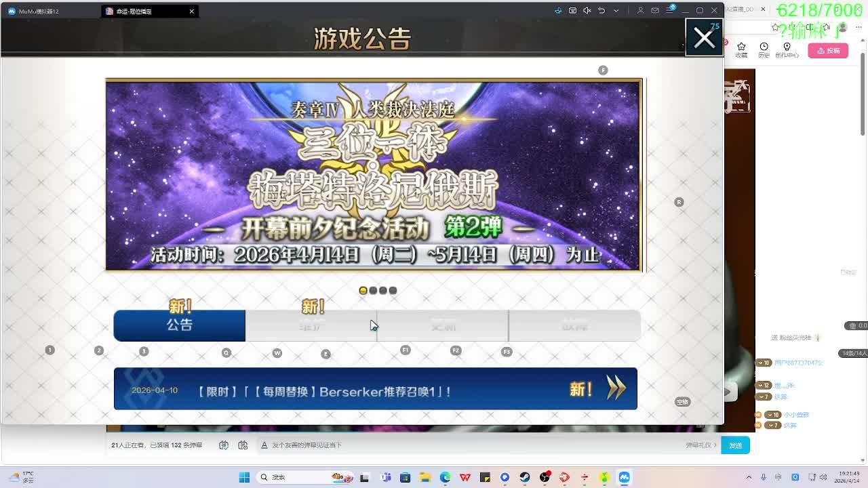Screen dimensions: 868x488
Task: Open WPS Office from the taskbar
Action: (x=465, y=477)
